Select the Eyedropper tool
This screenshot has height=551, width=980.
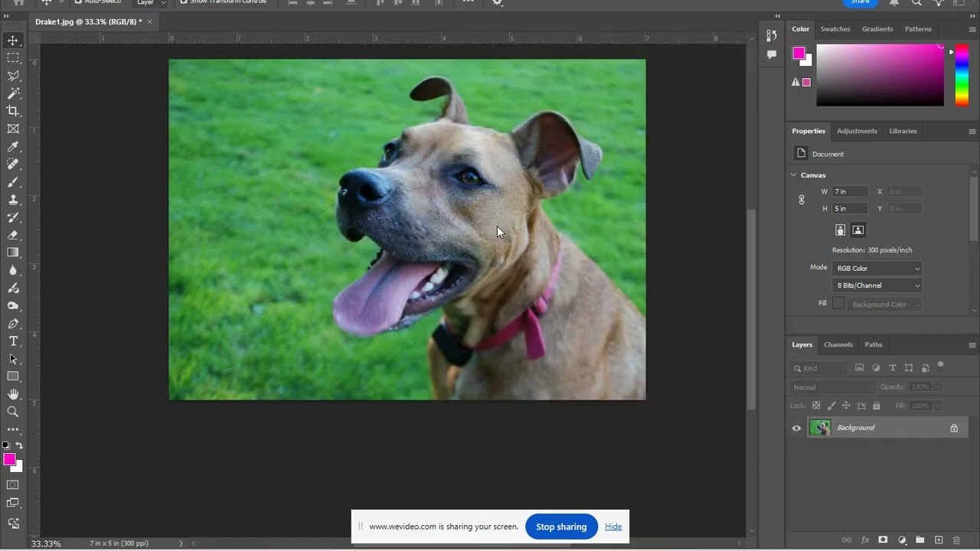[x=13, y=146]
